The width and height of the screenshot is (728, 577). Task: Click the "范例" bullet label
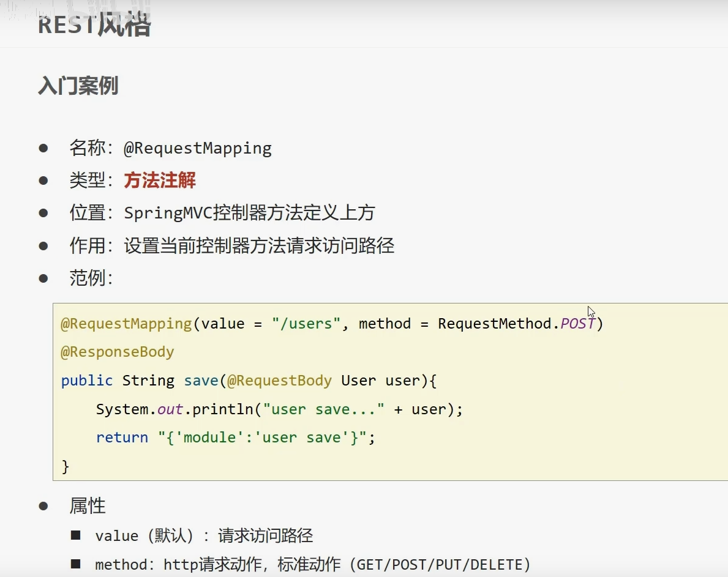pos(91,278)
